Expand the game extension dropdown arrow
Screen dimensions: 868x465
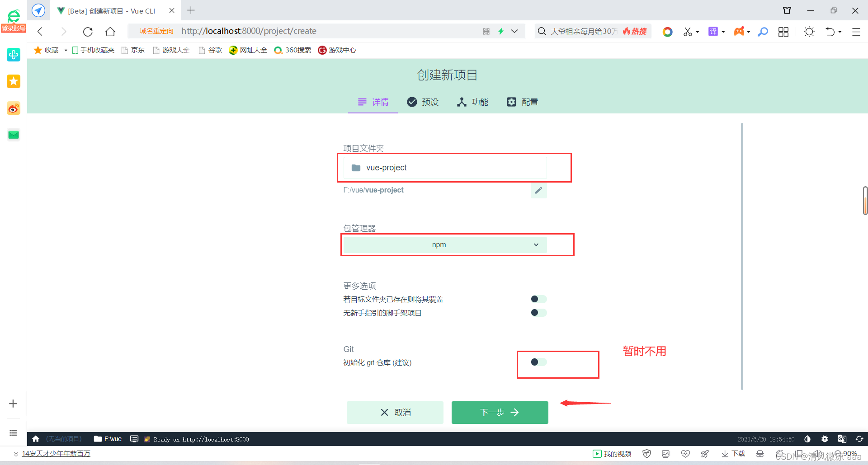749,32
